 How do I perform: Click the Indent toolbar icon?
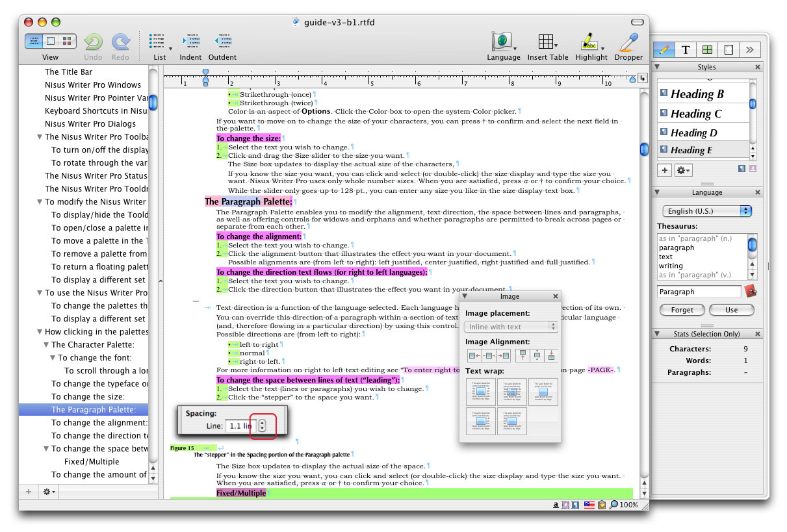click(x=191, y=42)
